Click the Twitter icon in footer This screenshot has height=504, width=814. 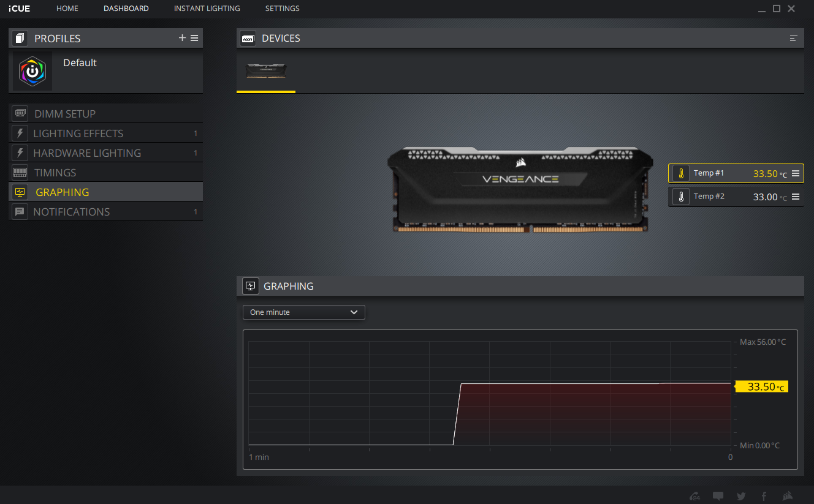pos(741,496)
